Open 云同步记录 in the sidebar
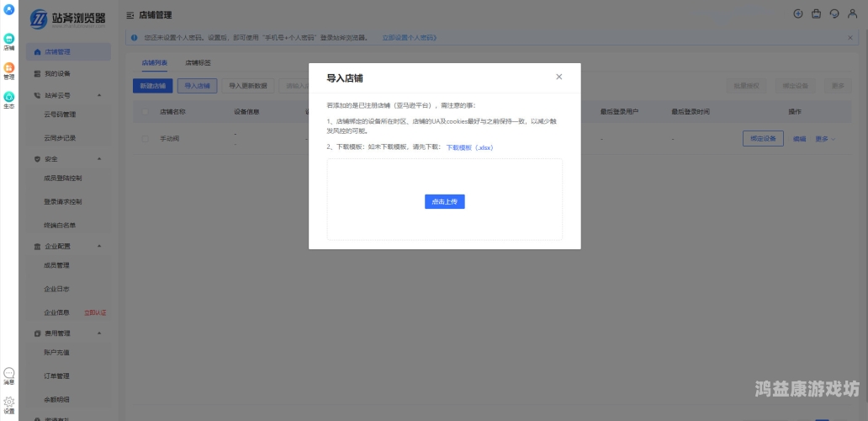 (60, 138)
